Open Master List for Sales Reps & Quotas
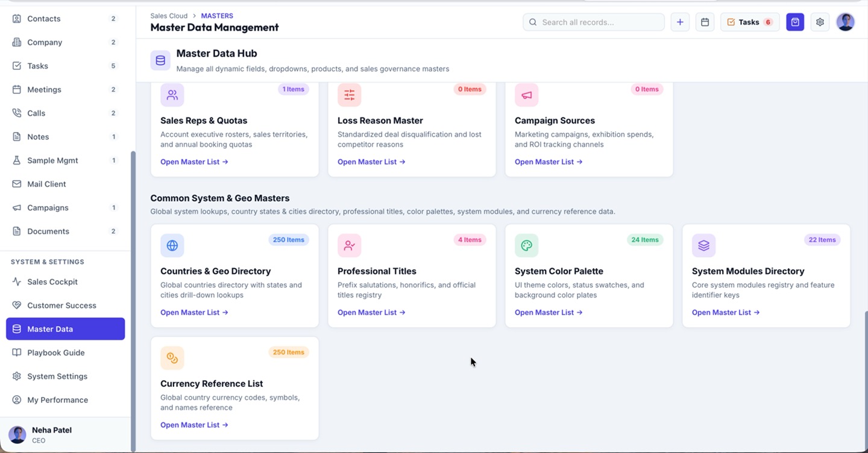 click(x=194, y=162)
